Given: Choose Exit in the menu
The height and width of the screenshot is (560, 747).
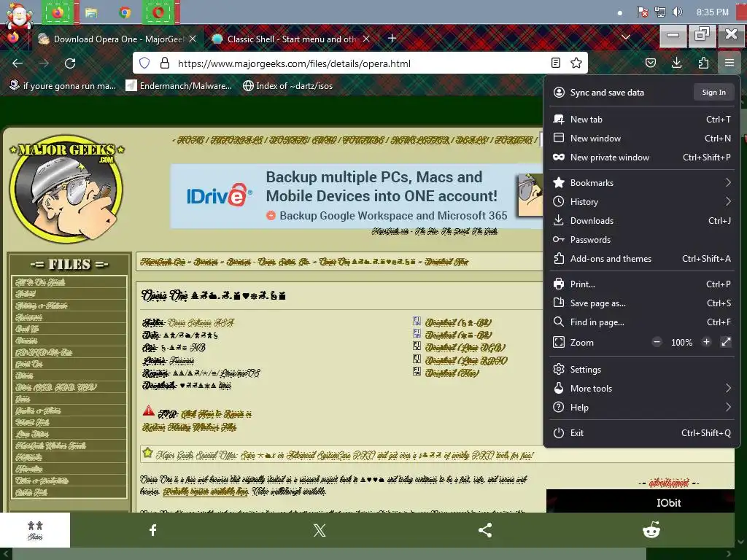Looking at the screenshot, I should pyautogui.click(x=642, y=433).
